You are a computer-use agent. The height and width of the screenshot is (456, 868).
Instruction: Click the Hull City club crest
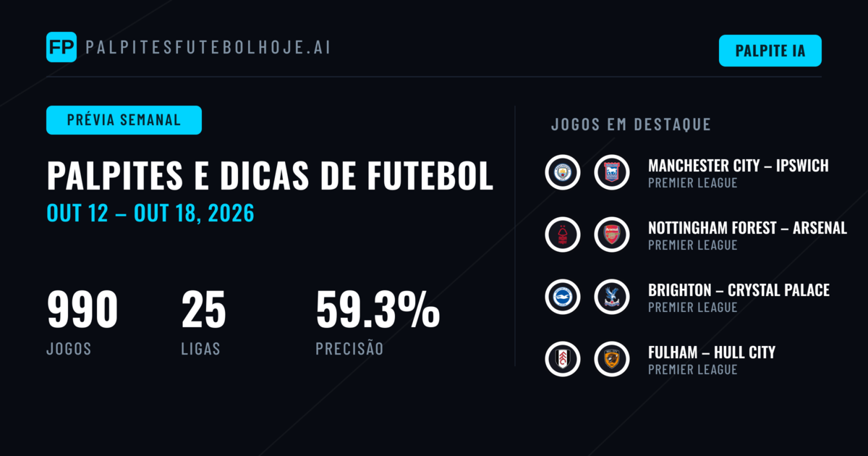pos(612,359)
